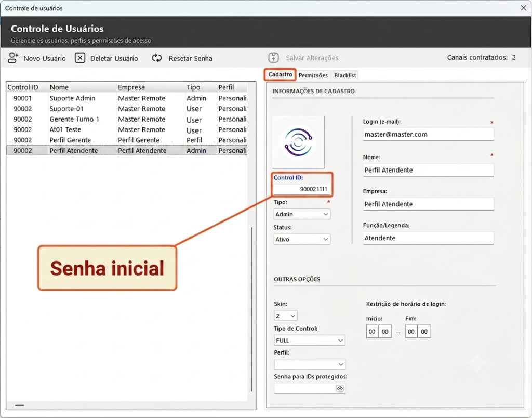Click the Deletar Usuário button label
This screenshot has height=418, width=532.
(114, 58)
